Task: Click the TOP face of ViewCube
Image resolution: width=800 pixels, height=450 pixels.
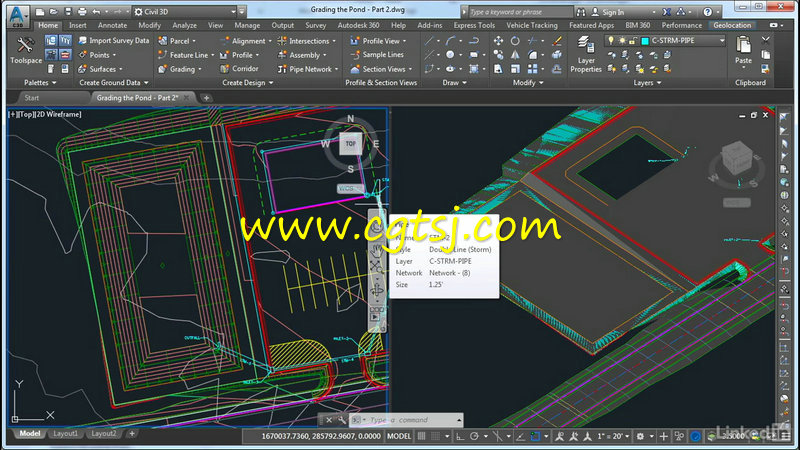Action: tap(351, 144)
